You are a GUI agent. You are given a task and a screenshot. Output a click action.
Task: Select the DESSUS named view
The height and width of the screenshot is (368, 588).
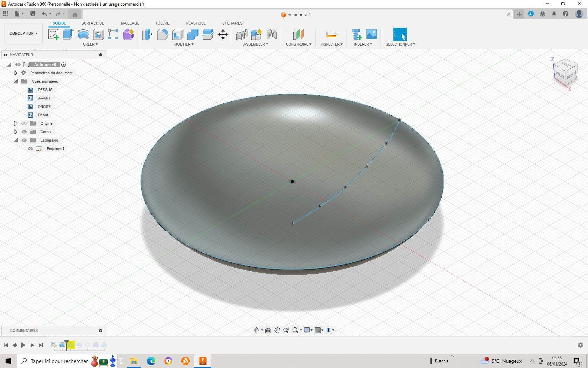[45, 90]
